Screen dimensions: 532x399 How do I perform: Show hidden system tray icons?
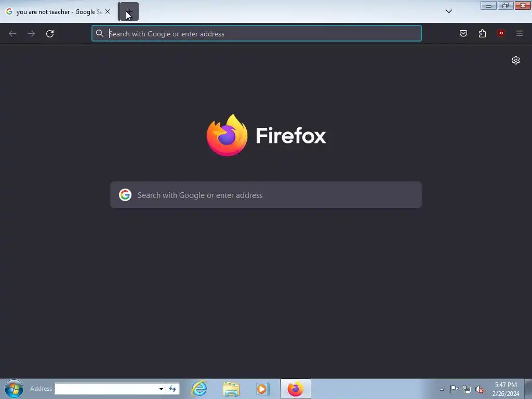(442, 389)
